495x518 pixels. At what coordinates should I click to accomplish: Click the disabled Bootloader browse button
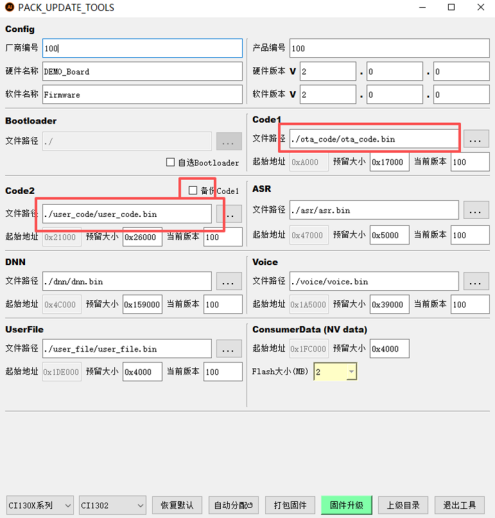229,141
